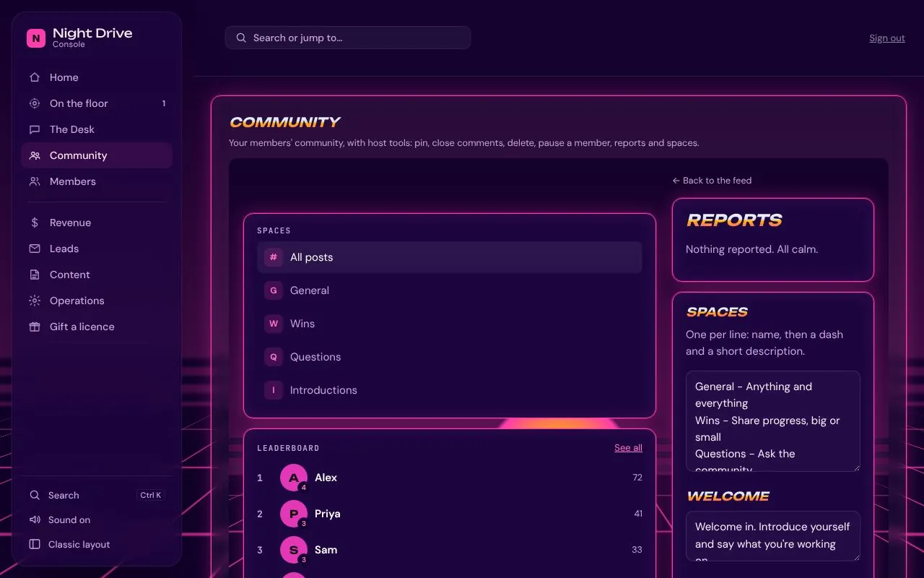The width and height of the screenshot is (924, 578).
Task: Select the All posts space
Action: point(450,257)
